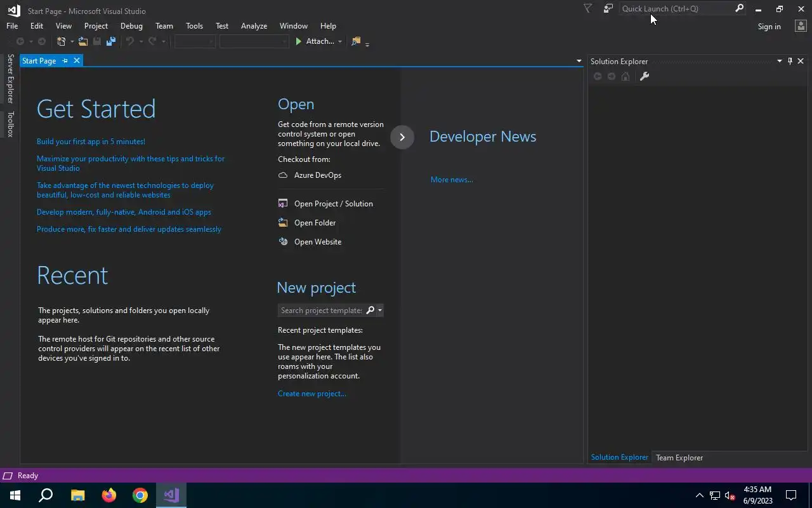Open the Windows Start button
812x508 pixels.
point(15,495)
